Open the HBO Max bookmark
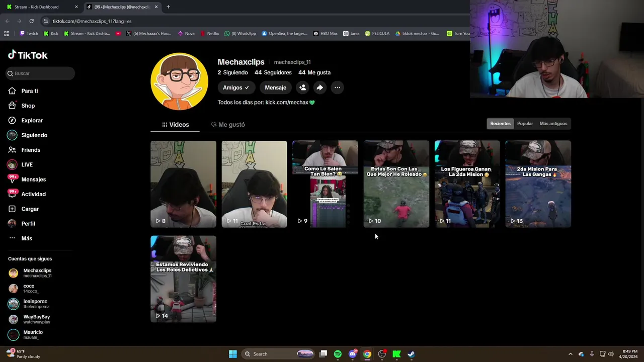The image size is (644, 362). pyautogui.click(x=326, y=34)
